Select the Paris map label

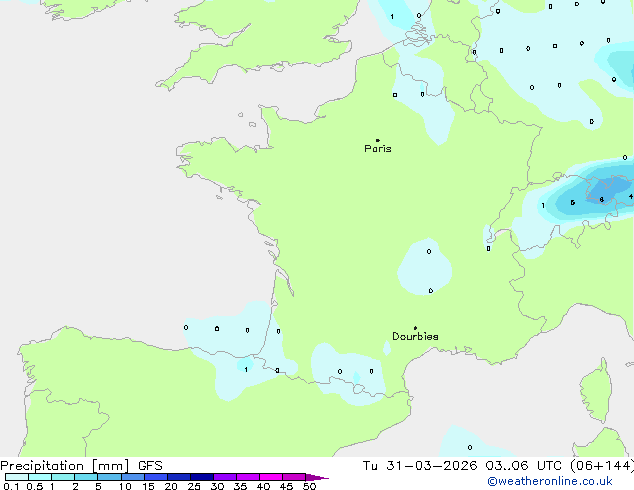(378, 149)
